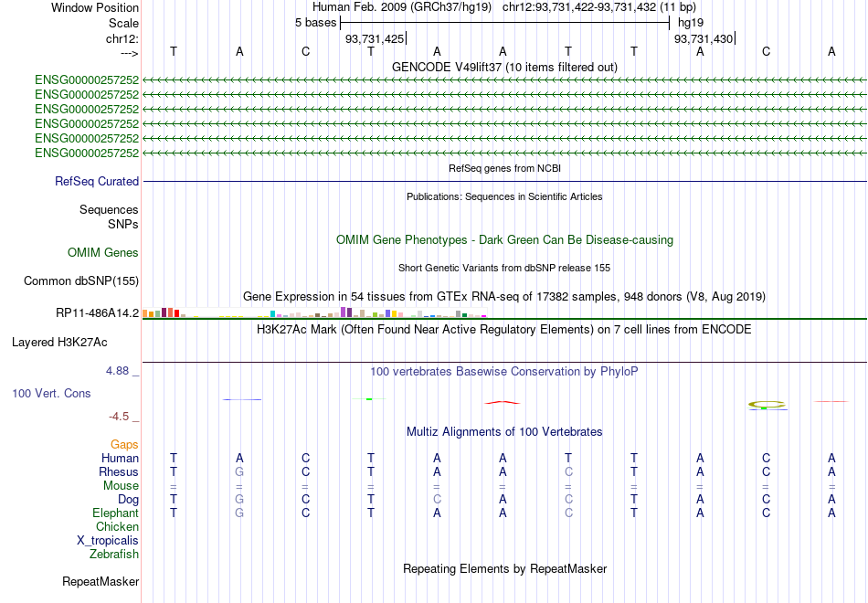Image resolution: width=868 pixels, height=603 pixels.
Task: Click the G base in the Dog row
Action: pos(239,500)
